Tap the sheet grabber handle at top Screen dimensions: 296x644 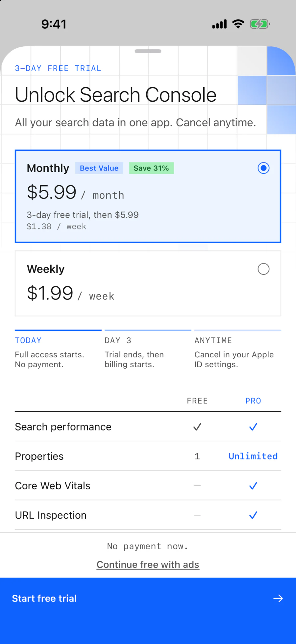148,51
